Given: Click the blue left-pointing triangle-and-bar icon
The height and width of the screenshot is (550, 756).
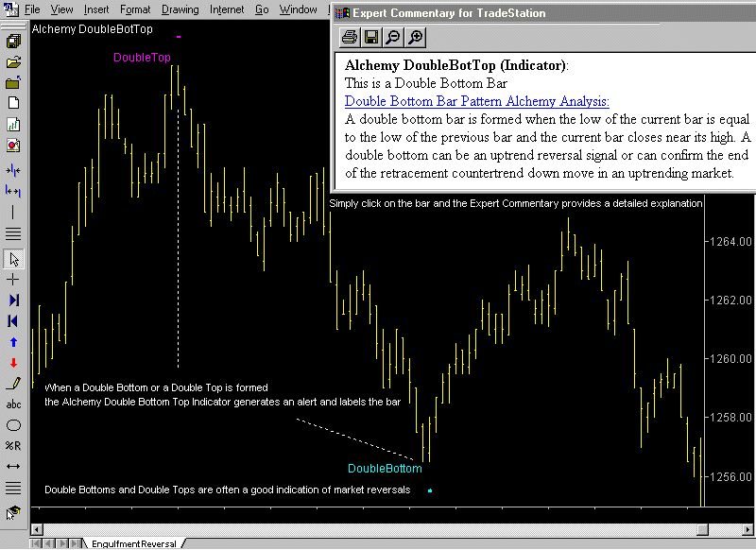Looking at the screenshot, I should (x=13, y=321).
